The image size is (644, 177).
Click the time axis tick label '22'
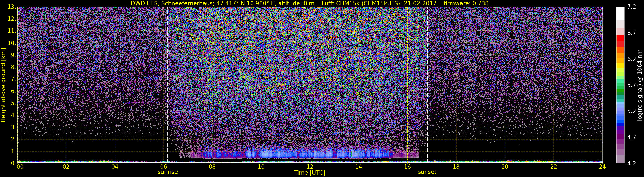coord(554,167)
